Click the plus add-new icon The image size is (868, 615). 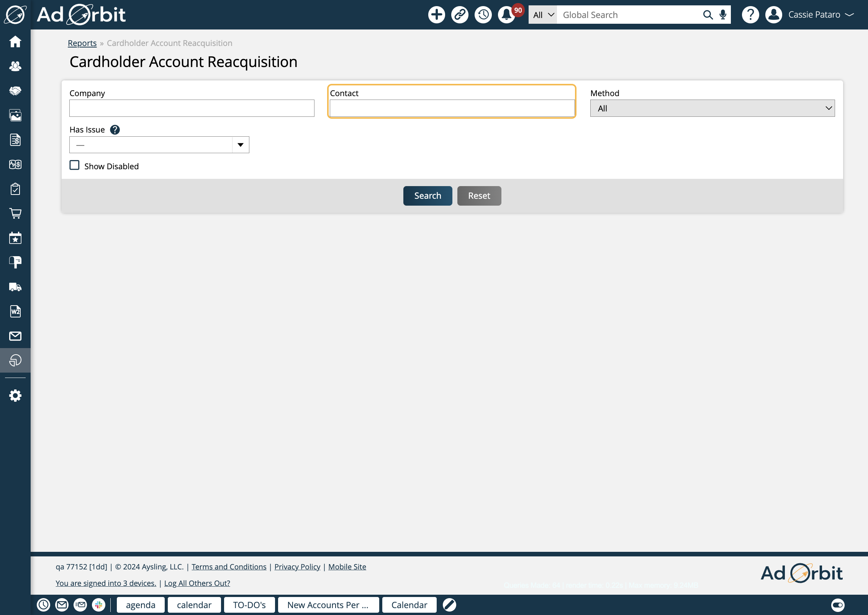[436, 15]
